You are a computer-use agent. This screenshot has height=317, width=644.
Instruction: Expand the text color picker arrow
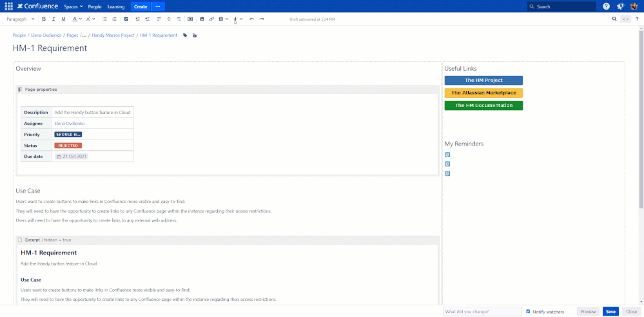pos(81,19)
